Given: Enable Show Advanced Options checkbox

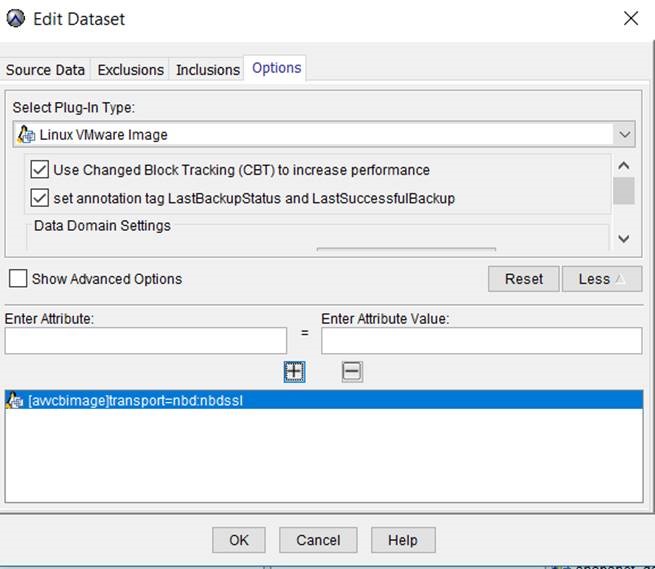Looking at the screenshot, I should pyautogui.click(x=17, y=279).
